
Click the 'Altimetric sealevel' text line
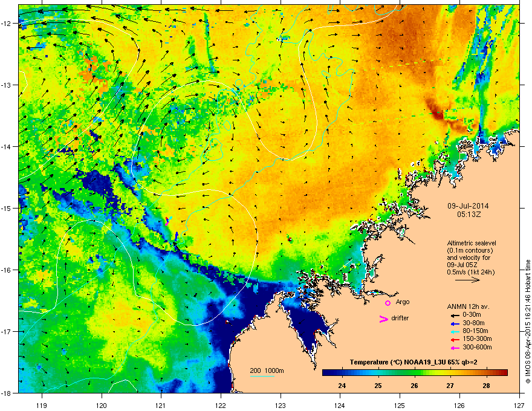(472, 243)
